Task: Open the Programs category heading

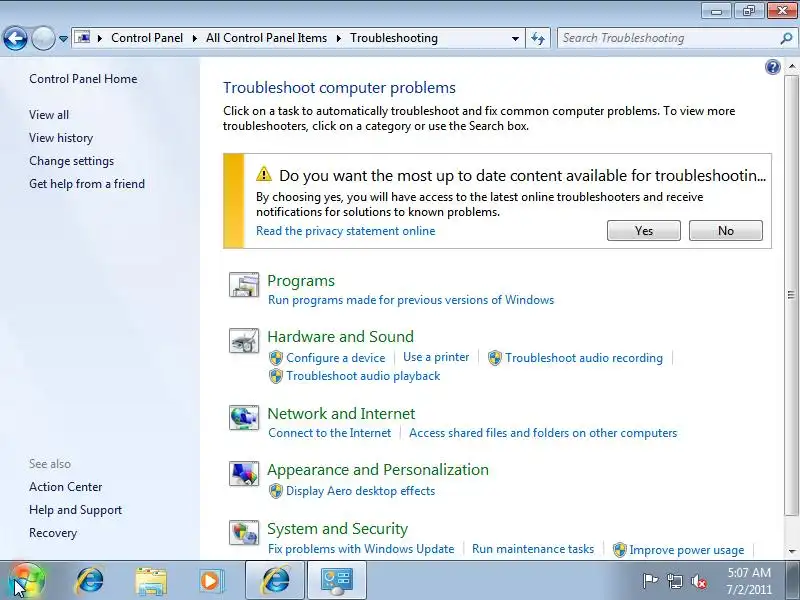Action: [x=301, y=281]
